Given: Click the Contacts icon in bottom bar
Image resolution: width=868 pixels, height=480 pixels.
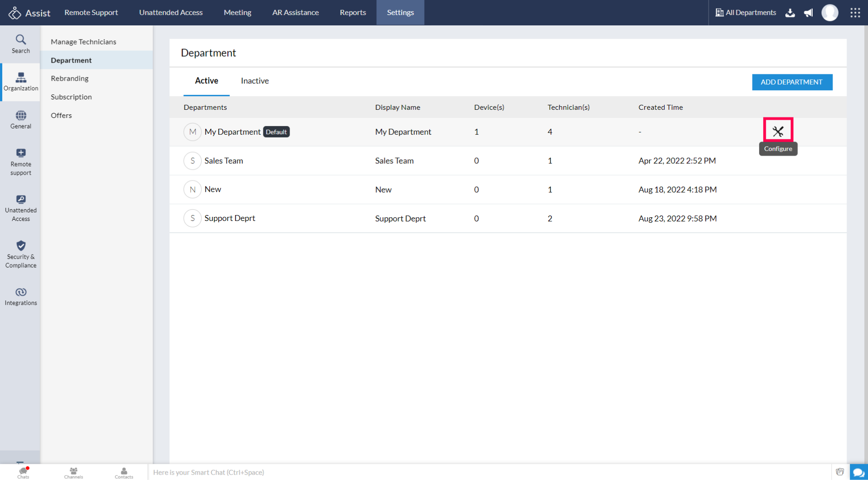Looking at the screenshot, I should point(123,472).
